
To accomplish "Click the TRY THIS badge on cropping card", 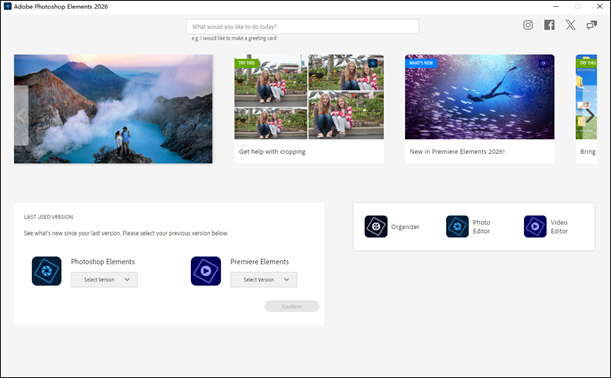I will coord(247,63).
